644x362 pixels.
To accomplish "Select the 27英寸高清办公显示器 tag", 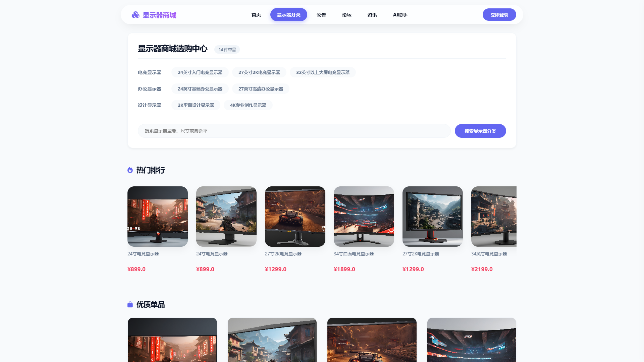I will 261,89.
